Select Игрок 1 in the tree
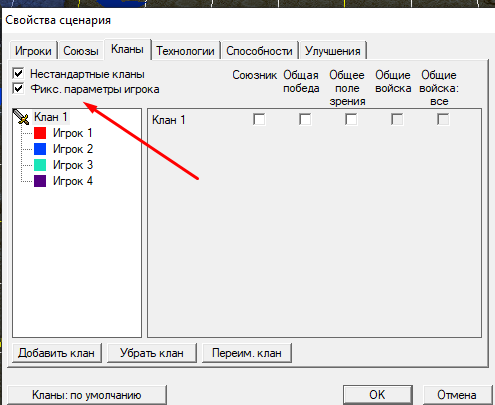495x405 pixels. pyautogui.click(x=72, y=133)
